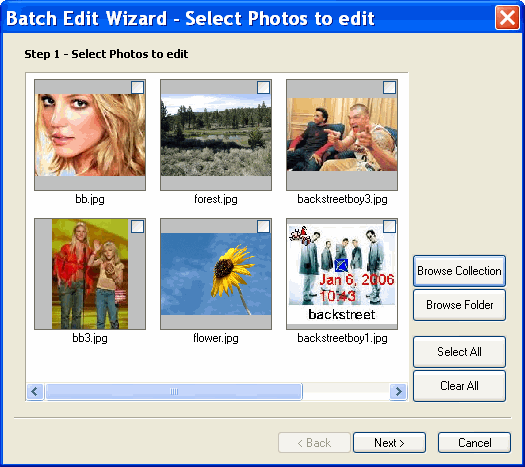Go to the Next wizard step
This screenshot has width=525, height=467.
coord(389,443)
